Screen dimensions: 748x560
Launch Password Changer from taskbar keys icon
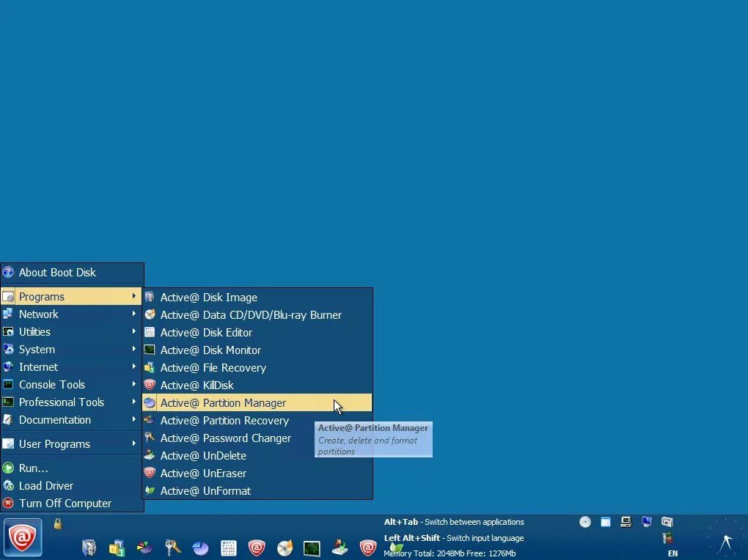[172, 548]
